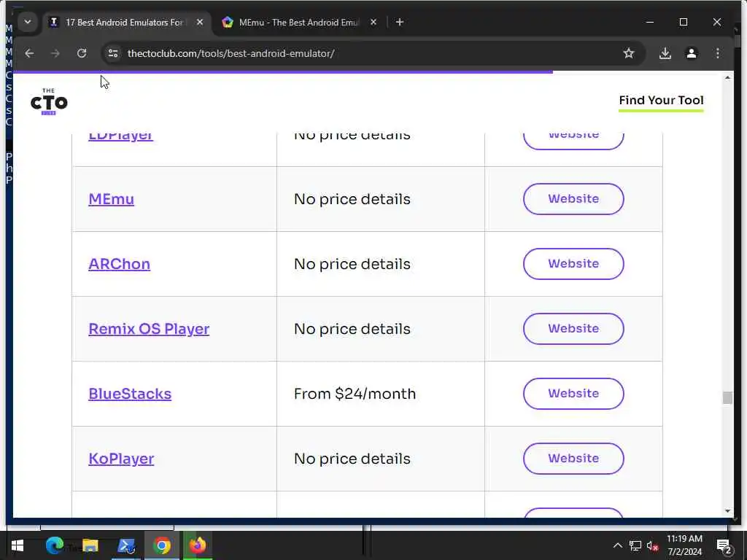The width and height of the screenshot is (747, 560).
Task: Select 'No price details' in ARChon row
Action: (x=352, y=264)
